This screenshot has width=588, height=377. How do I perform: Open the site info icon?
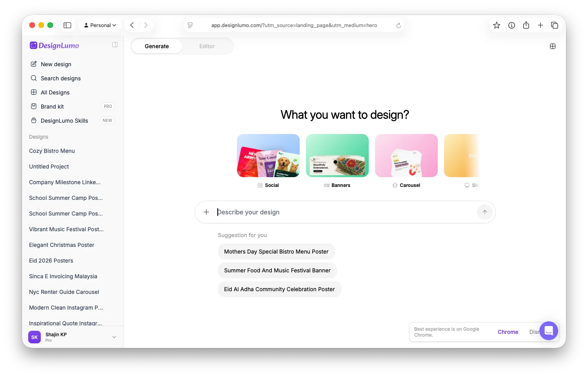point(512,25)
